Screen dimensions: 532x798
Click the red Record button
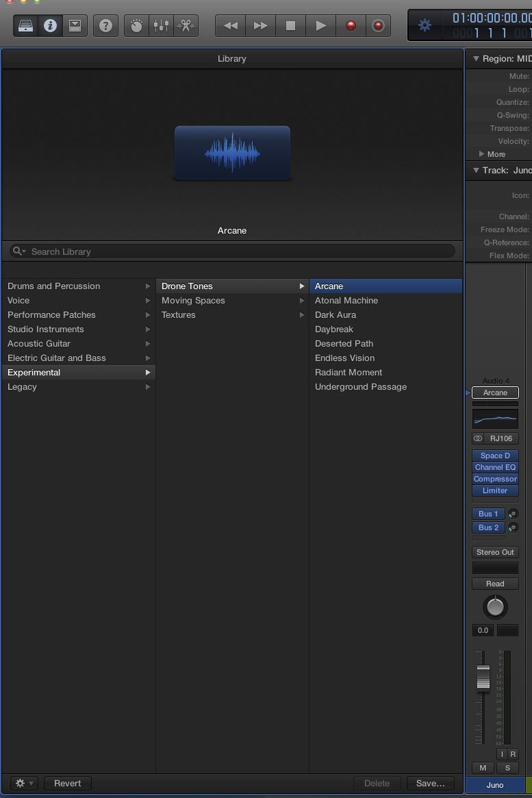(x=351, y=26)
